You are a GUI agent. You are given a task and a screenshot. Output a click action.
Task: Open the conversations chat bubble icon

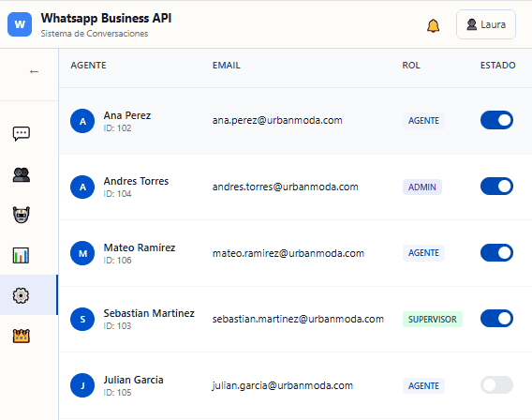tap(22, 134)
